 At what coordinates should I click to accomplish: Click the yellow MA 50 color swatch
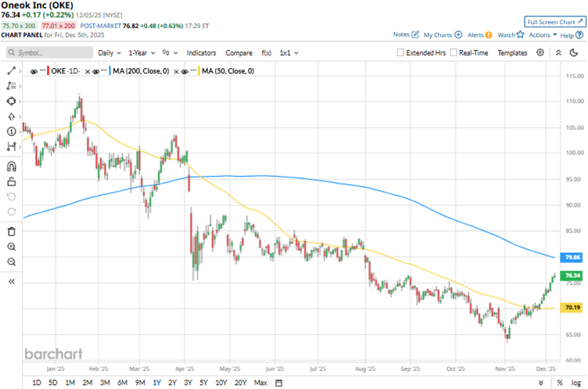pos(199,71)
